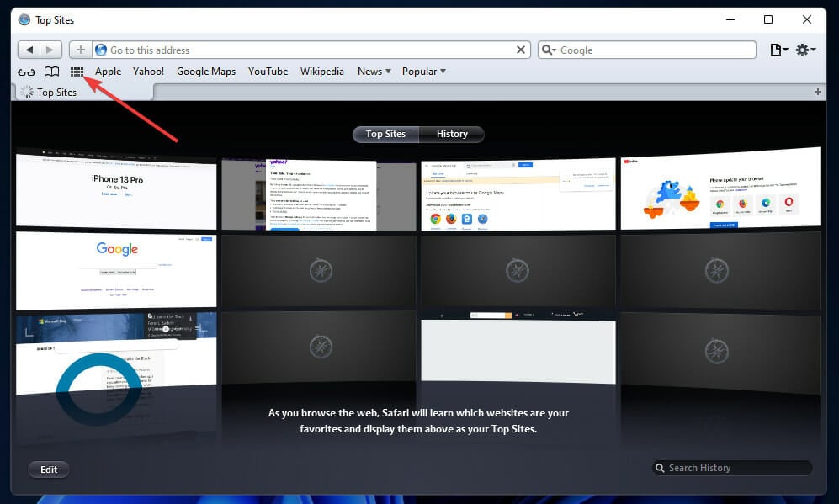Open the Apple bookmark
Screen dimensions: 839x504
tap(108, 72)
